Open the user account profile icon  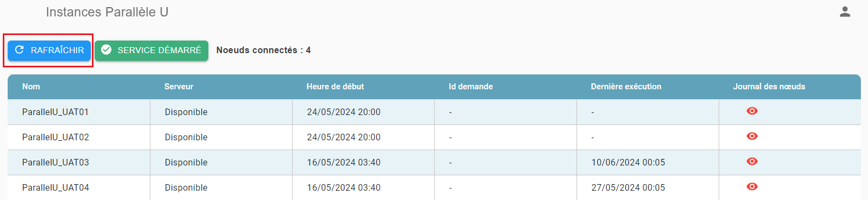coord(845,12)
